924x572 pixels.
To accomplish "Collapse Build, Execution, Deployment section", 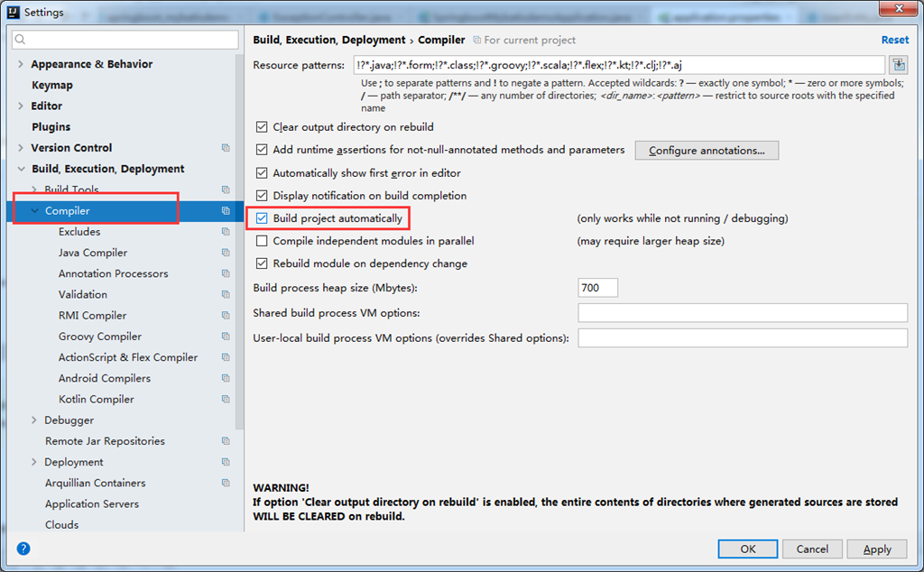I will (x=22, y=169).
